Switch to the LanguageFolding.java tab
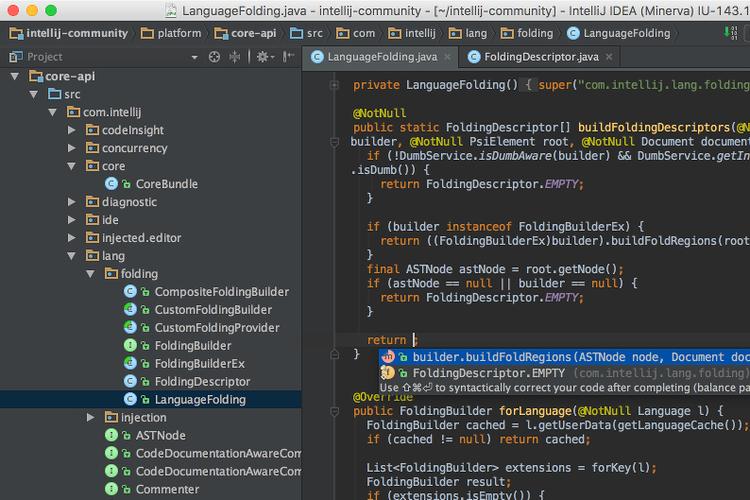This screenshot has height=500, width=750. click(382, 57)
